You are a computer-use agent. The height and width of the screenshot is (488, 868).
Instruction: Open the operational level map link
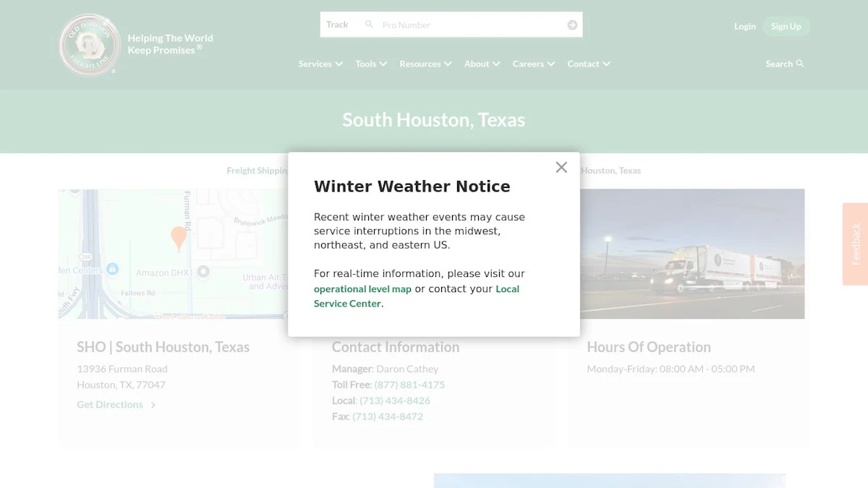362,288
